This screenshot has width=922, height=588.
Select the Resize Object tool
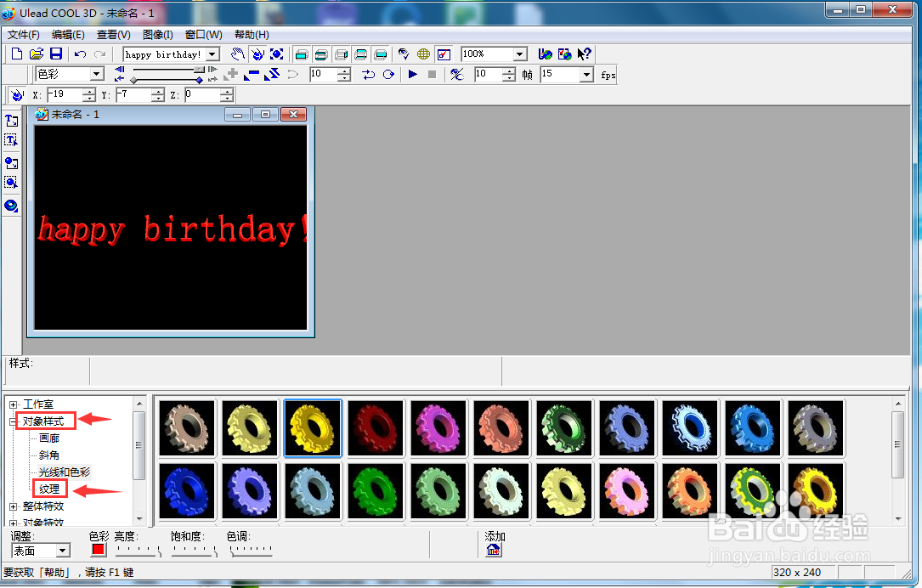pos(277,54)
